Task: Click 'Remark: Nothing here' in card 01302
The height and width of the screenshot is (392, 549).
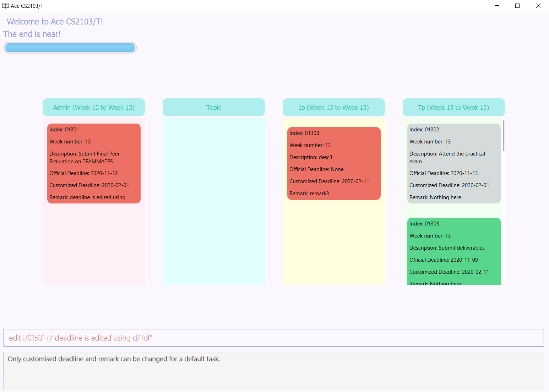Action: (x=435, y=197)
